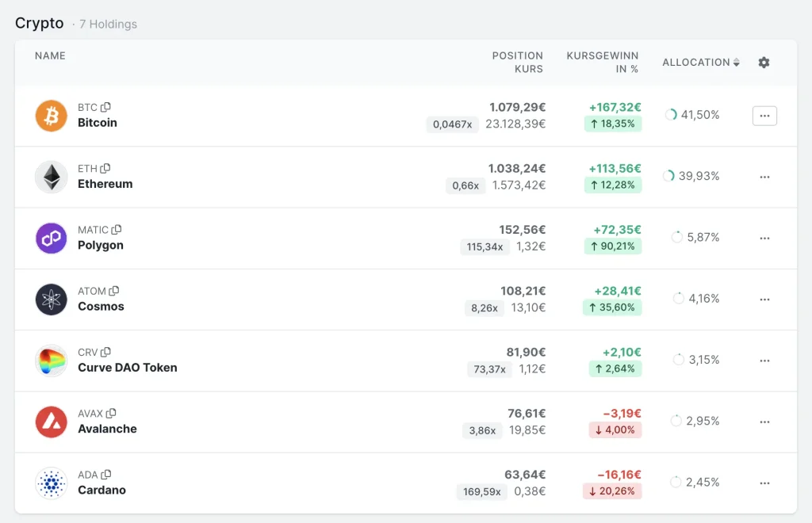The height and width of the screenshot is (523, 812).
Task: Copy the ETH ticker symbol
Action: tap(105, 168)
